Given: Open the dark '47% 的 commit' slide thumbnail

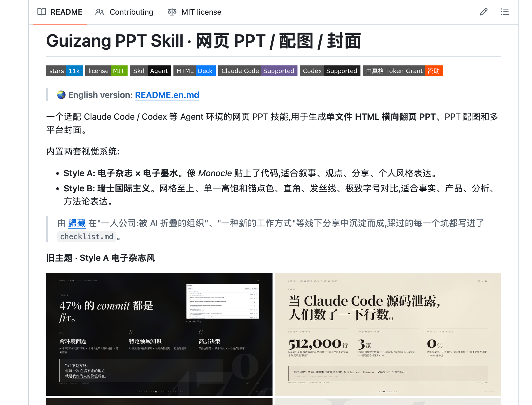Looking at the screenshot, I should pos(159,334).
